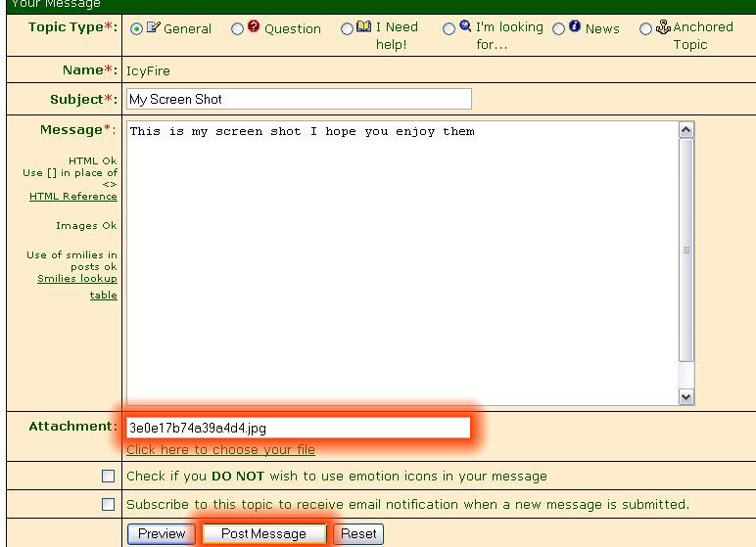Click the Preview button
The height and width of the screenshot is (547, 756).
162,534
